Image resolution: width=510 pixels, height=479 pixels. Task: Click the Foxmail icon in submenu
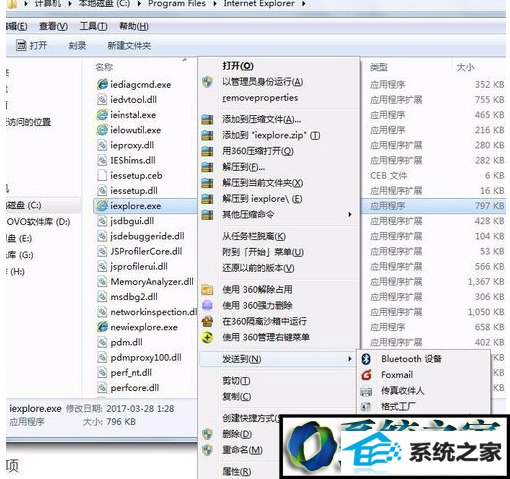(x=366, y=375)
